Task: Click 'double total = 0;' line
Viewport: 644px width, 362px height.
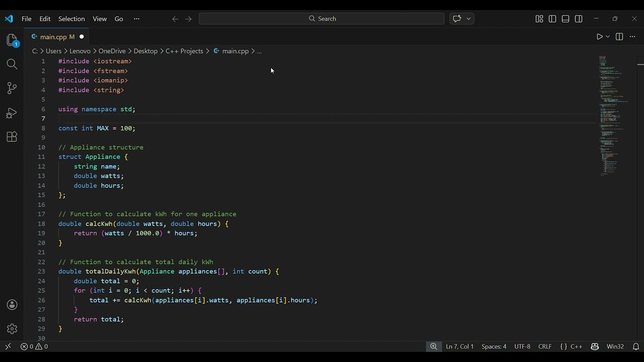Action: click(x=107, y=281)
